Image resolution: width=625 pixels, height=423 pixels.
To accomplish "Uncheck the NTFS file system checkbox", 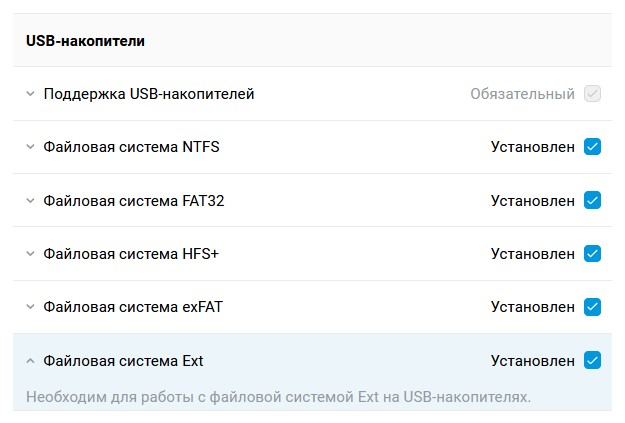I will tap(592, 147).
